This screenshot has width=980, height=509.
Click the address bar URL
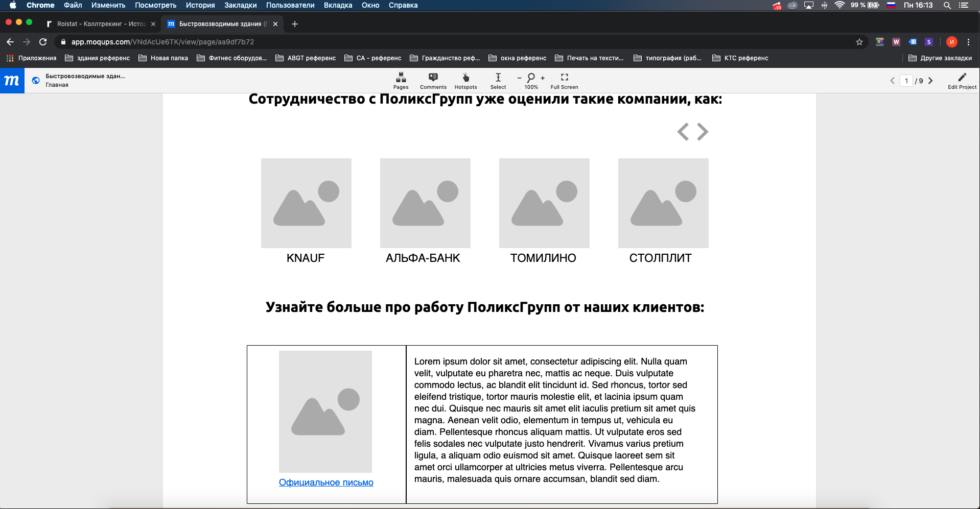coord(162,42)
